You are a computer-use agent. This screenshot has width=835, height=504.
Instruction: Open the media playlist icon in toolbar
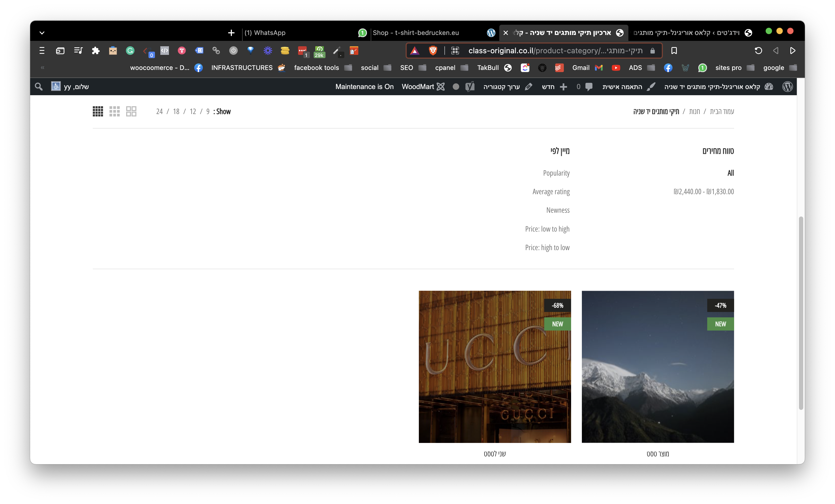click(78, 51)
